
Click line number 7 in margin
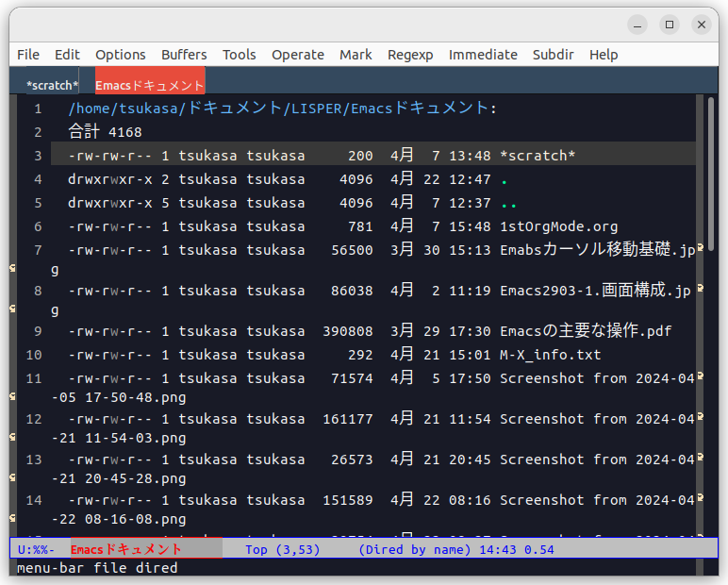coord(38,250)
